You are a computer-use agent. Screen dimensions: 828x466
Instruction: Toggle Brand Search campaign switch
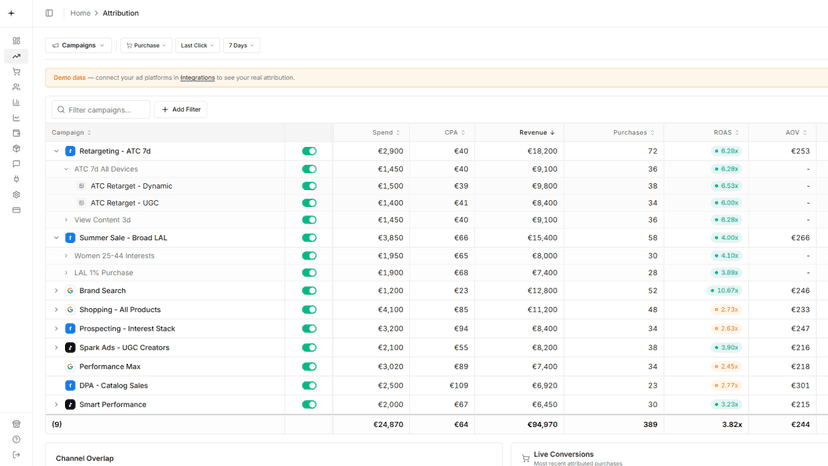pyautogui.click(x=309, y=291)
